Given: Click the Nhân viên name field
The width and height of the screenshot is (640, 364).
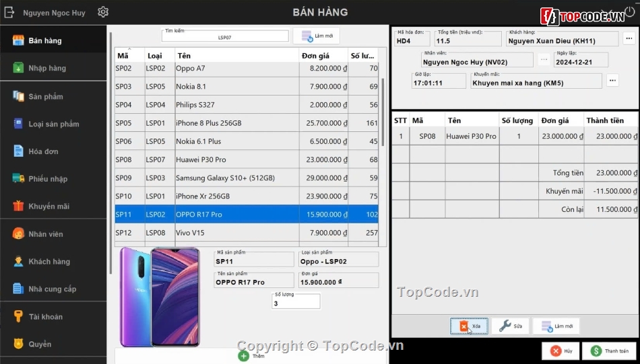Looking at the screenshot, I should [x=477, y=59].
